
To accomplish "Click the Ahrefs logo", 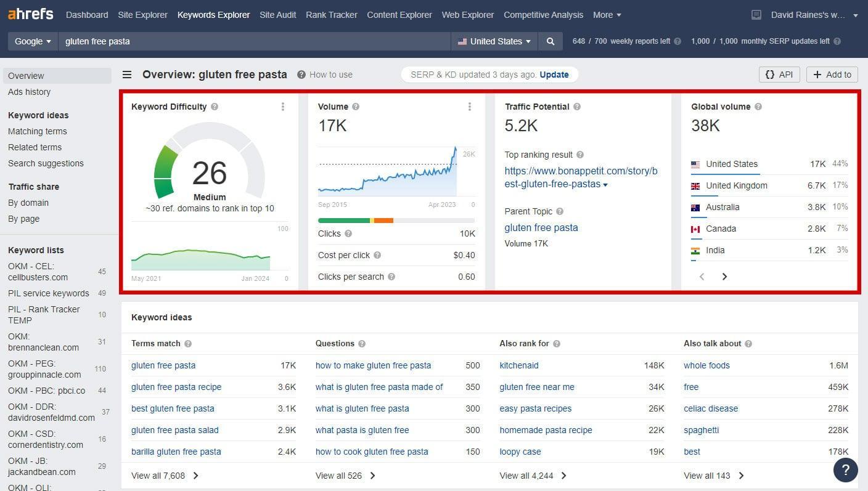I will tap(30, 14).
